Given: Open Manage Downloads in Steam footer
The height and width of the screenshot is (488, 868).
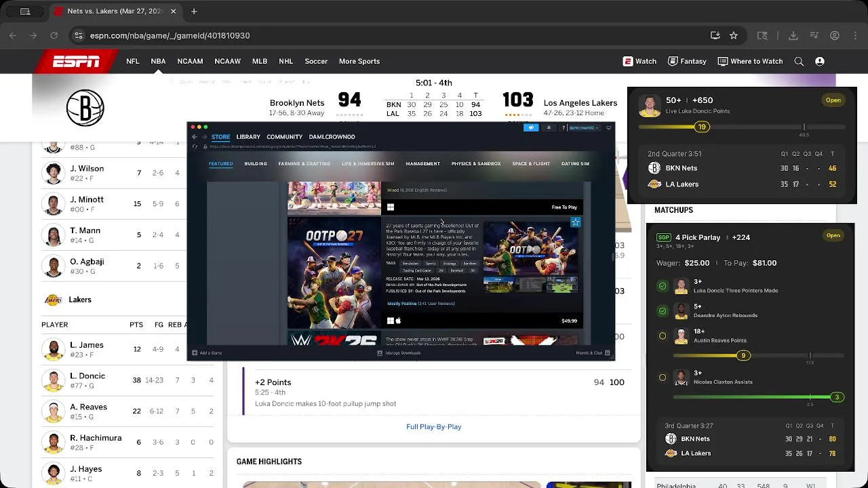Looking at the screenshot, I should (399, 353).
